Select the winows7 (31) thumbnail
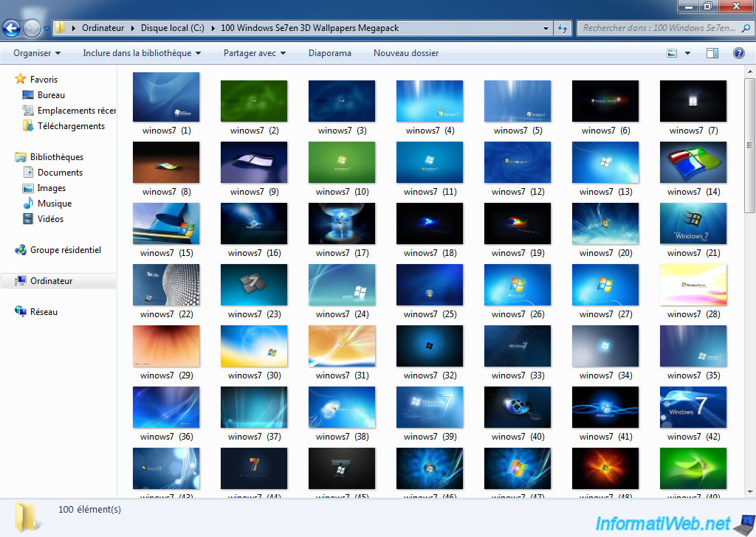The width and height of the screenshot is (756, 537). tap(342, 346)
